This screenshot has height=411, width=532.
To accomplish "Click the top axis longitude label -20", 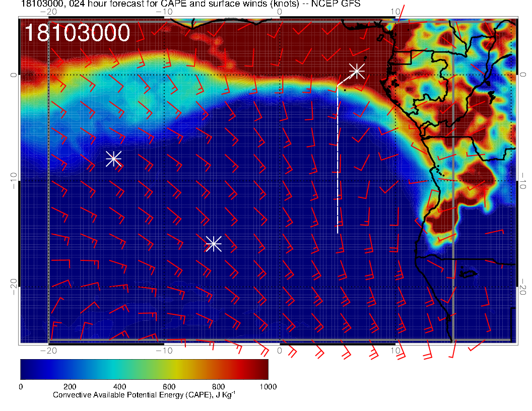I will click(x=48, y=12).
